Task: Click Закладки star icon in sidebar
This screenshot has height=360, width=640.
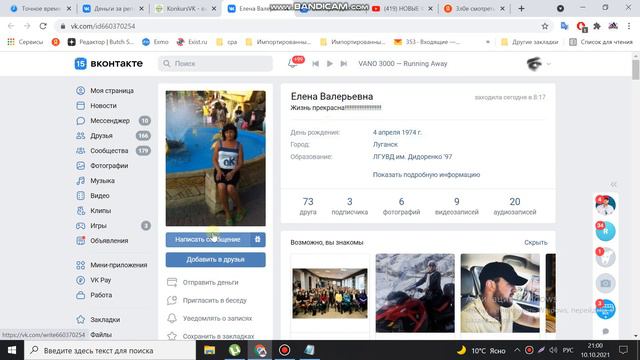Action: pyautogui.click(x=81, y=319)
